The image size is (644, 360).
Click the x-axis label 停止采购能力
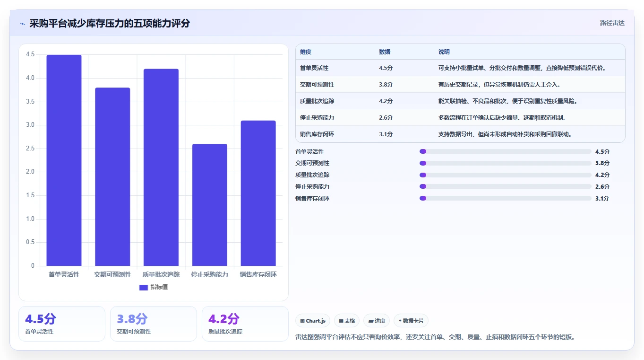click(x=209, y=274)
